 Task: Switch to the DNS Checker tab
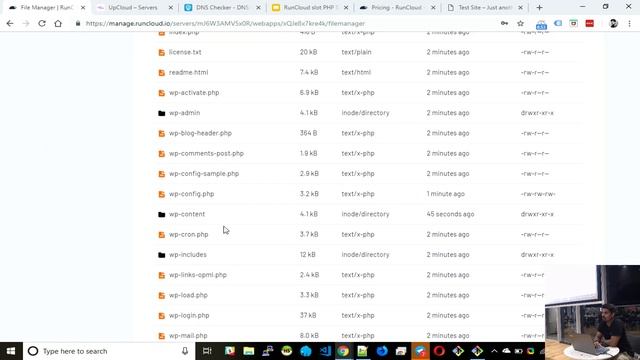[222, 8]
